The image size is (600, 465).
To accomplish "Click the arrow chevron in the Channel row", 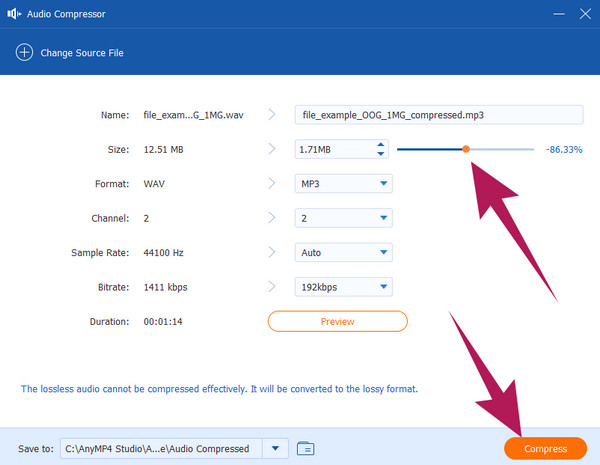I will [271, 217].
